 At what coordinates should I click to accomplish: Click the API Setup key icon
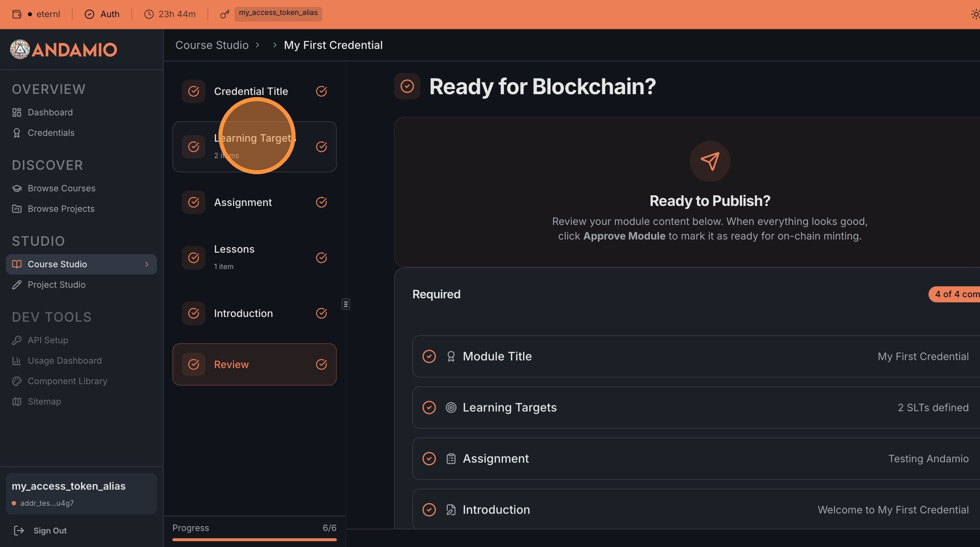[16, 340]
